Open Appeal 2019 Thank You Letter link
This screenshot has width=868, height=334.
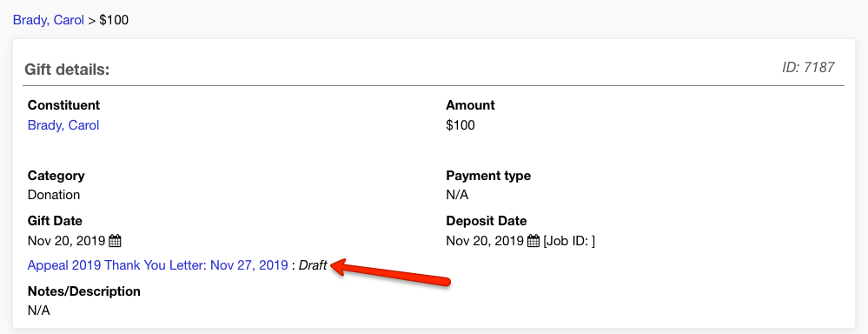pos(158,265)
